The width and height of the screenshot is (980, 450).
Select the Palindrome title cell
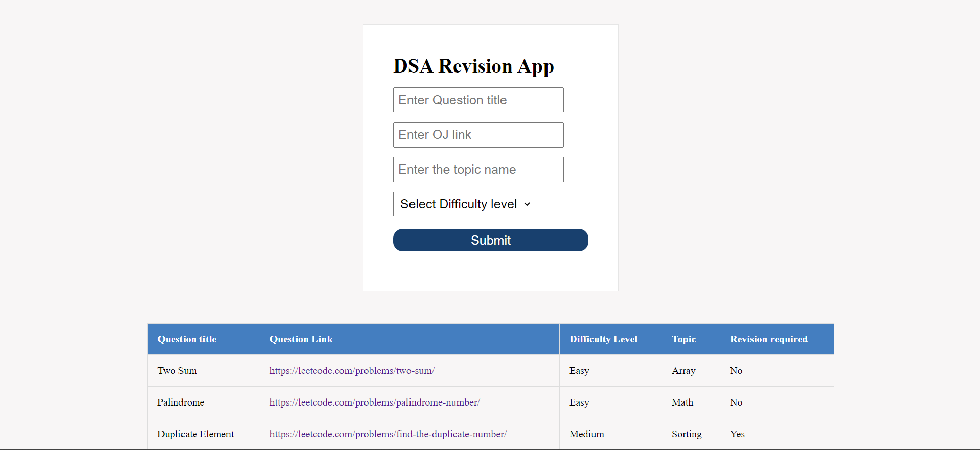[x=203, y=402]
